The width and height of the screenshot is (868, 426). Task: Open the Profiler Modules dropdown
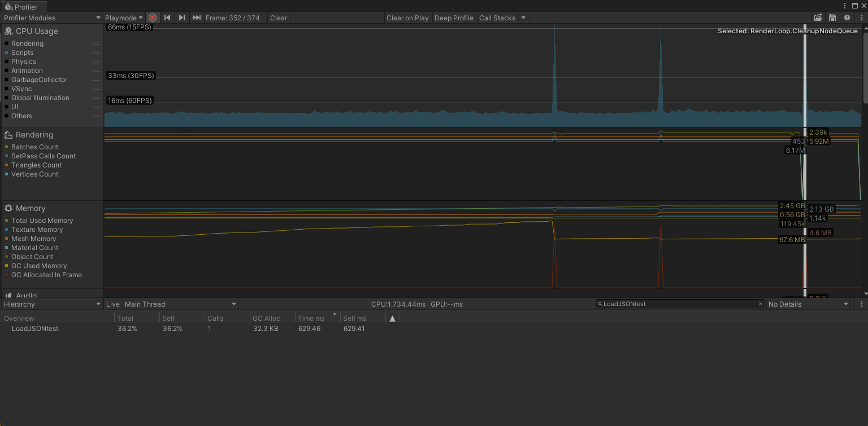pyautogui.click(x=51, y=18)
